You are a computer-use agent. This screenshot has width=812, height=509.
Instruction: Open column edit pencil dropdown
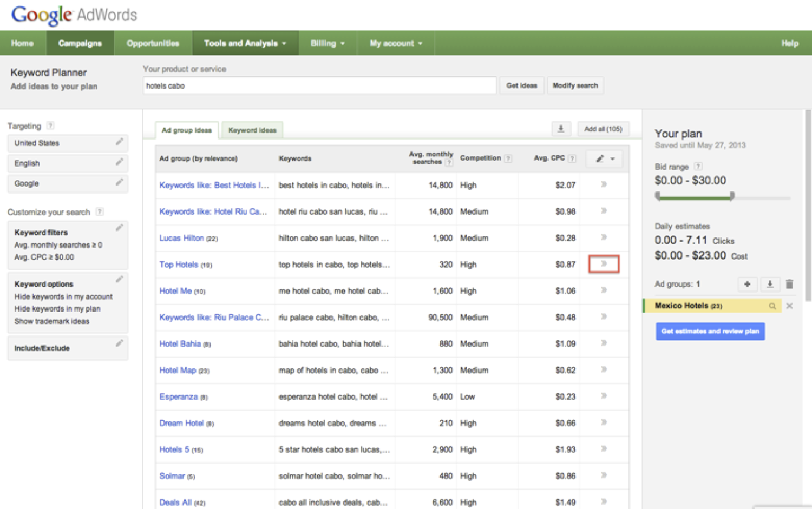coord(605,158)
